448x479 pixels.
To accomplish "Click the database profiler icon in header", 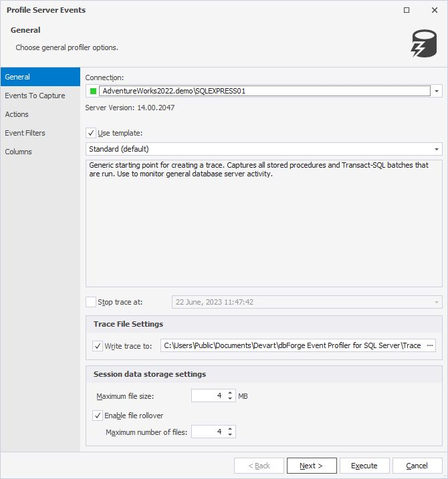I will click(424, 43).
